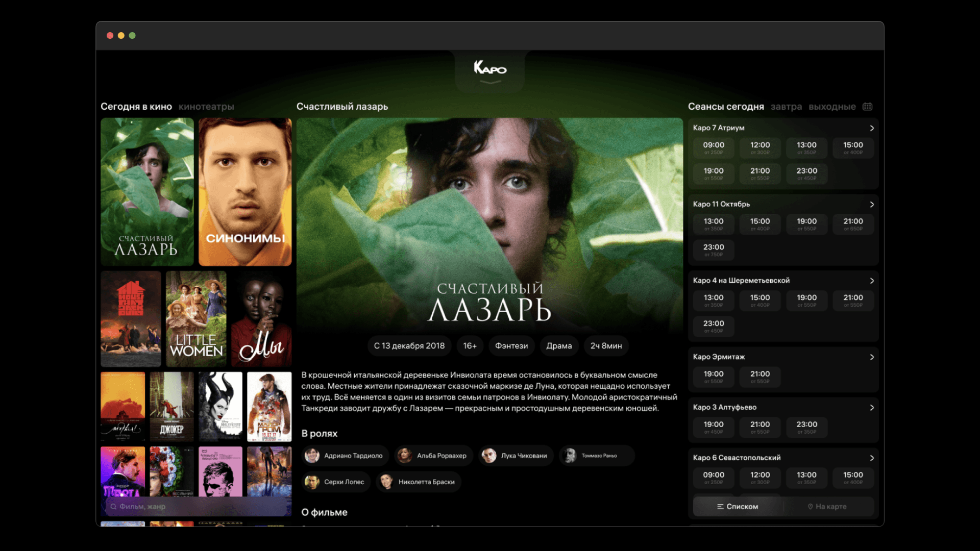Viewport: 980px width, 551px height.
Task: Click the О фильме section heading
Action: tap(324, 512)
